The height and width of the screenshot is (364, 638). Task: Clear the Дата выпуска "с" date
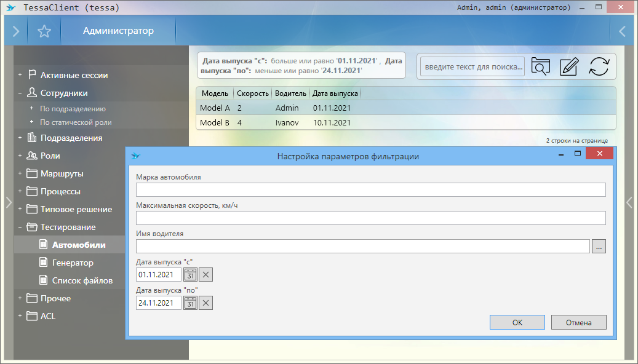(x=206, y=274)
